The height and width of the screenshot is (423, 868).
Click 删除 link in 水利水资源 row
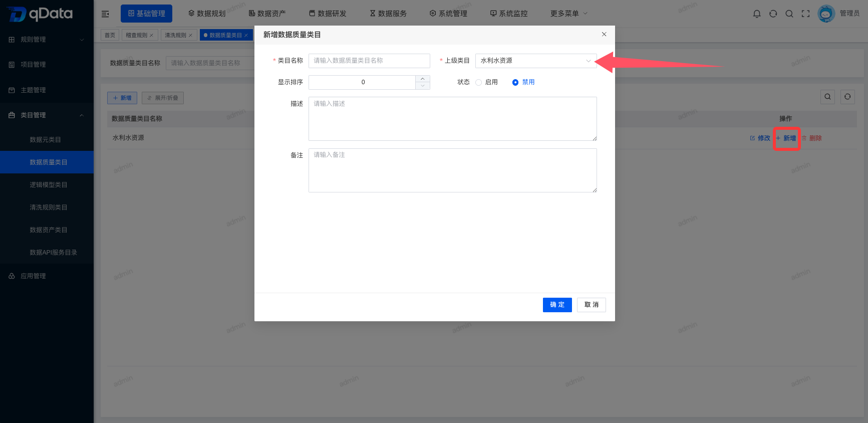812,138
